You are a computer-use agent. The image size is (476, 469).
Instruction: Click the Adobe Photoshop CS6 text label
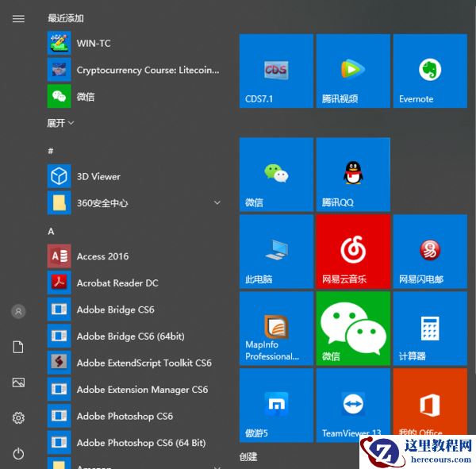tap(125, 416)
